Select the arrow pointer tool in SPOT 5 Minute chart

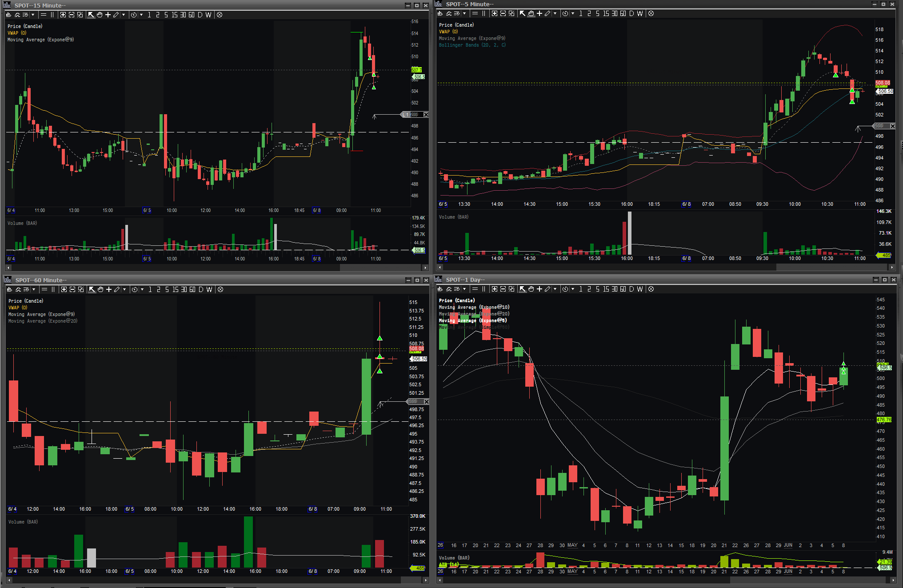[523, 13]
